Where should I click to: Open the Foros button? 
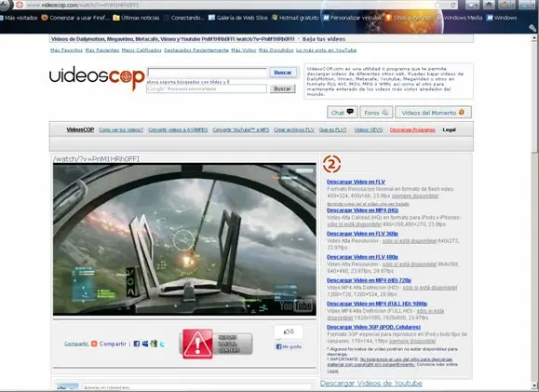click(376, 113)
